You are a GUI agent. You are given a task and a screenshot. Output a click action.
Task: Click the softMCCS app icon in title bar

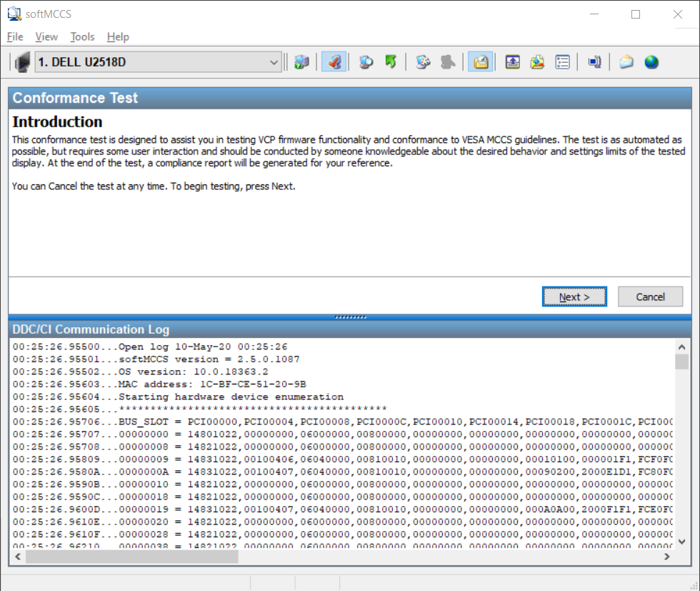point(14,14)
